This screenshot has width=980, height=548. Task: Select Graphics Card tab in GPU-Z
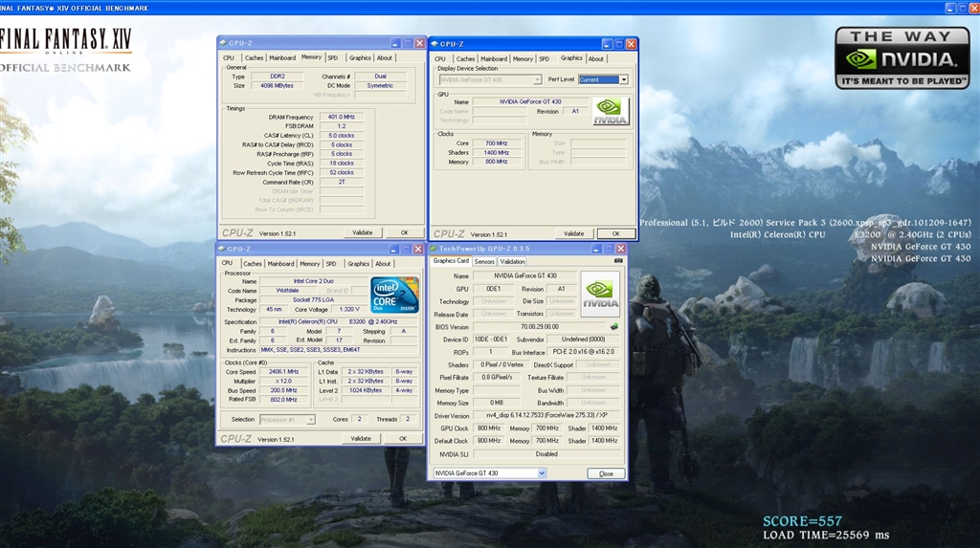pos(451,261)
